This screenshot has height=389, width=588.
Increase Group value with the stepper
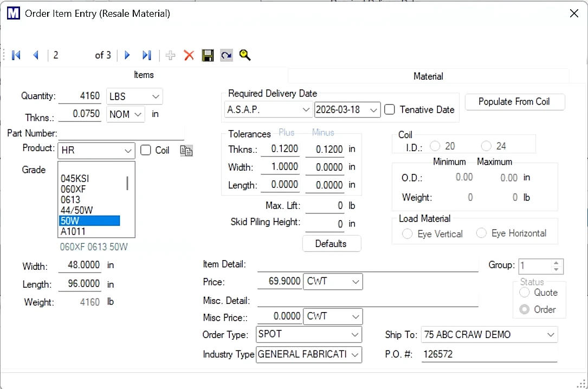[557, 262]
